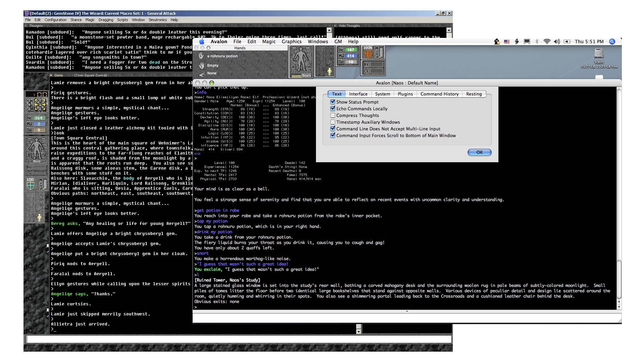Select the Text preferences tab
Image resolution: width=644 pixels, height=362 pixels.
337,94
